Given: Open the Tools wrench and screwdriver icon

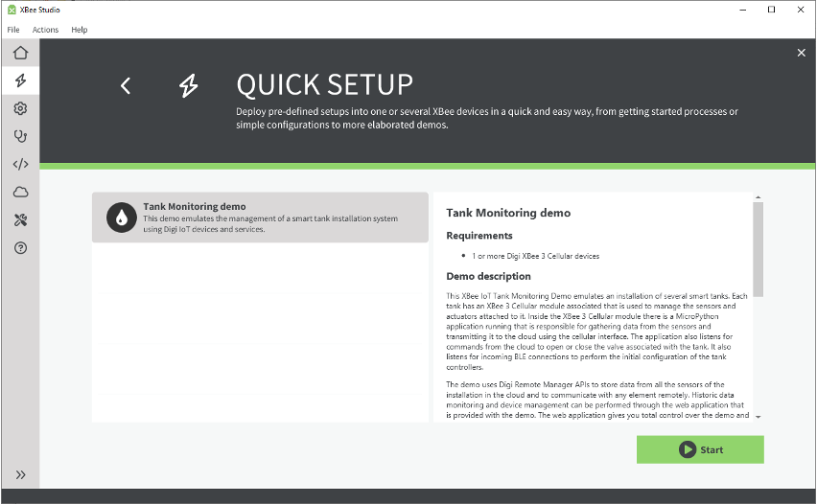Looking at the screenshot, I should [20, 219].
